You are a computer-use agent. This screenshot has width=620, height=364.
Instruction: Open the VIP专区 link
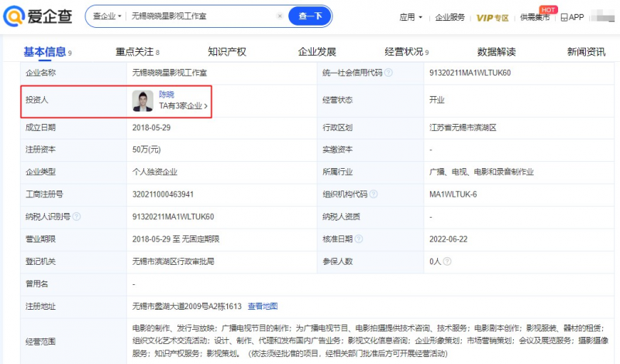click(x=493, y=17)
